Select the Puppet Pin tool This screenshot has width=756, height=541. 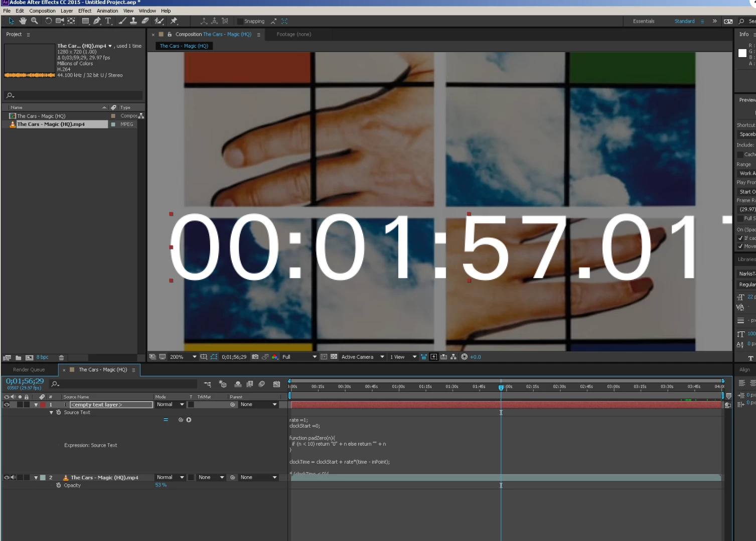tap(174, 21)
